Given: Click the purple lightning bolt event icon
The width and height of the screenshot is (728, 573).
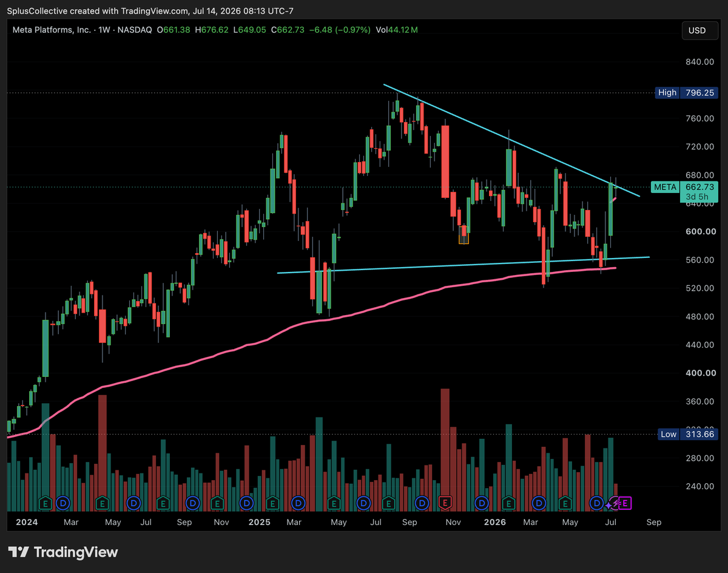Looking at the screenshot, I should click(617, 503).
